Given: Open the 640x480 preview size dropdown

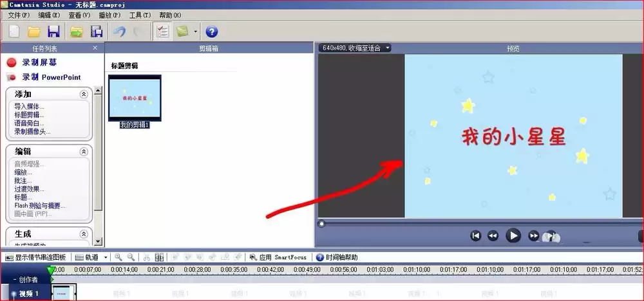Looking at the screenshot, I should pyautogui.click(x=355, y=48).
